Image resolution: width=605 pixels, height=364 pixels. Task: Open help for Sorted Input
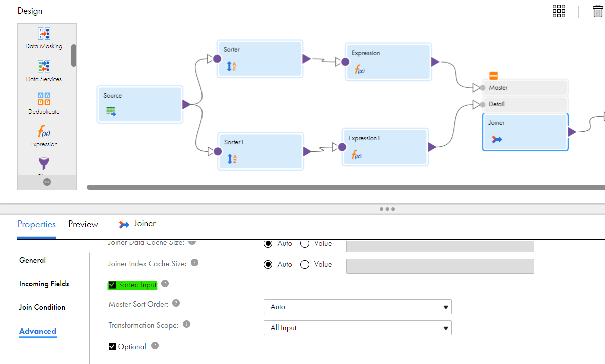165,284
